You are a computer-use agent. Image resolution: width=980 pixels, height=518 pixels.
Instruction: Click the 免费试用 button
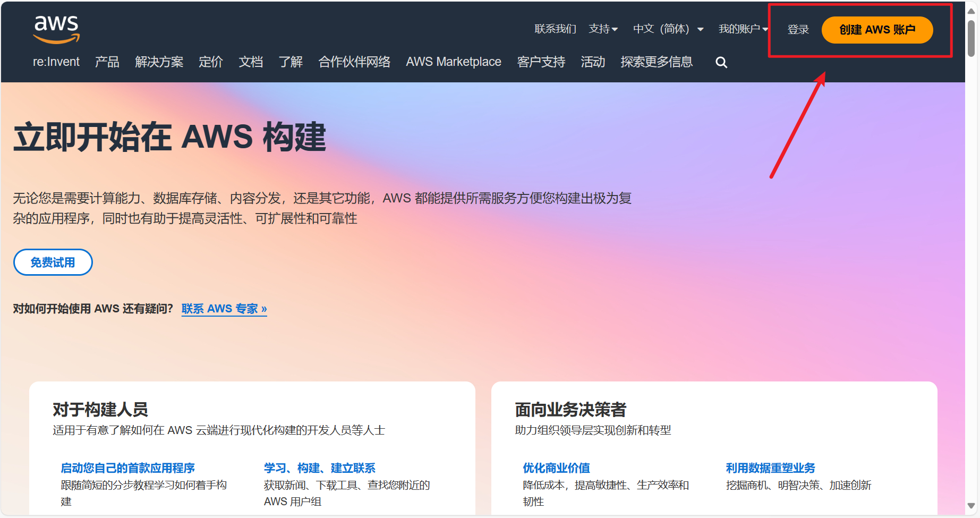tap(53, 262)
